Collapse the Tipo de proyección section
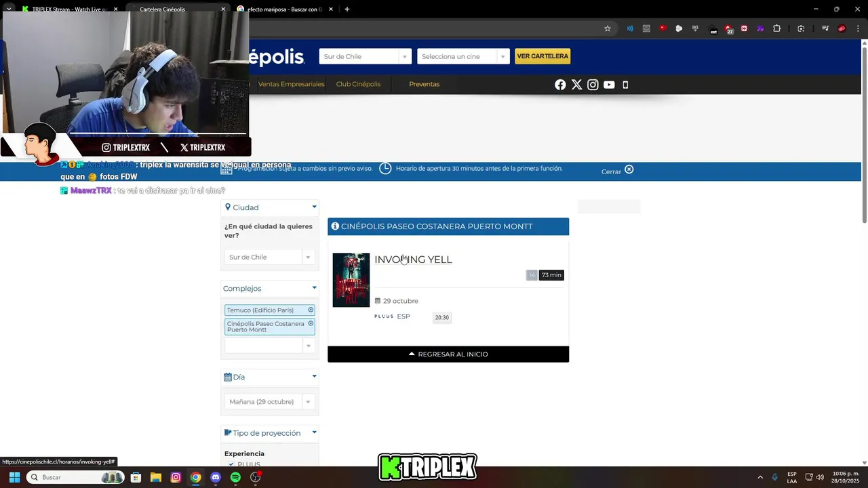 314,432
